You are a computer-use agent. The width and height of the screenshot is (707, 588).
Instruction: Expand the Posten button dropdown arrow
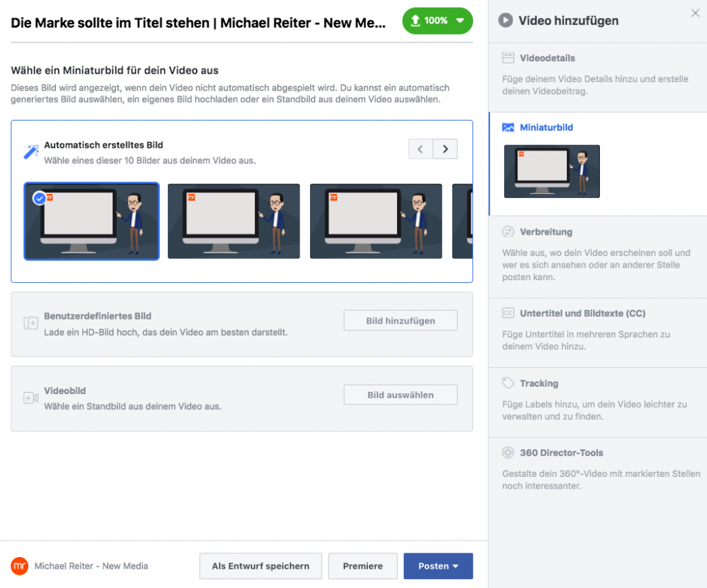(x=456, y=567)
